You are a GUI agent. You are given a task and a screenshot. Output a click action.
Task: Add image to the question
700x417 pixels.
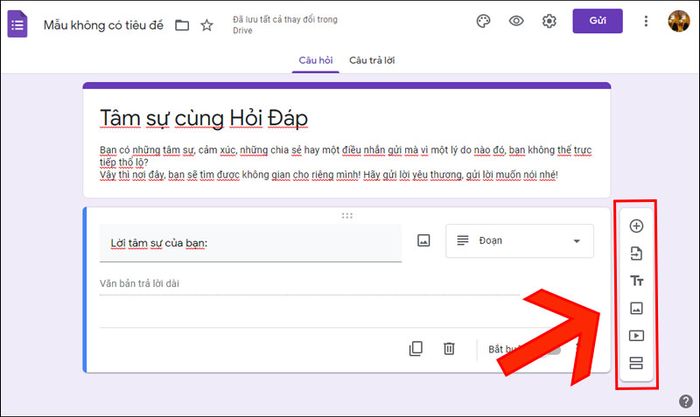point(424,241)
